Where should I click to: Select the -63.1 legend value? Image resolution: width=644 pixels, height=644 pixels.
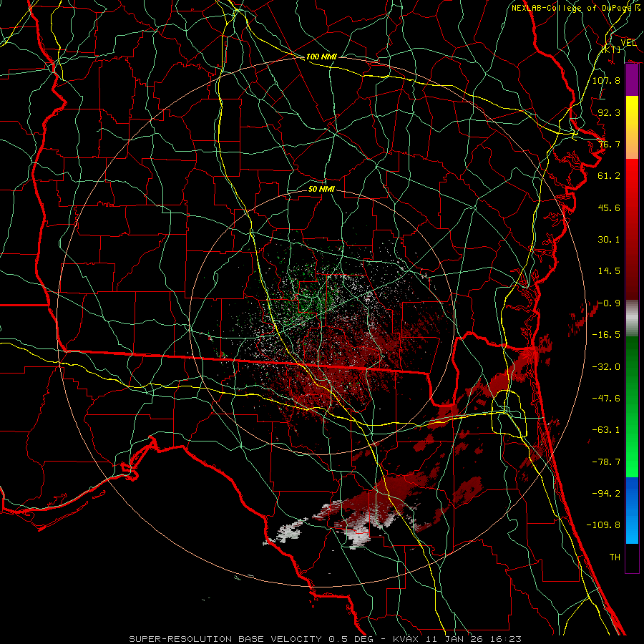point(606,430)
